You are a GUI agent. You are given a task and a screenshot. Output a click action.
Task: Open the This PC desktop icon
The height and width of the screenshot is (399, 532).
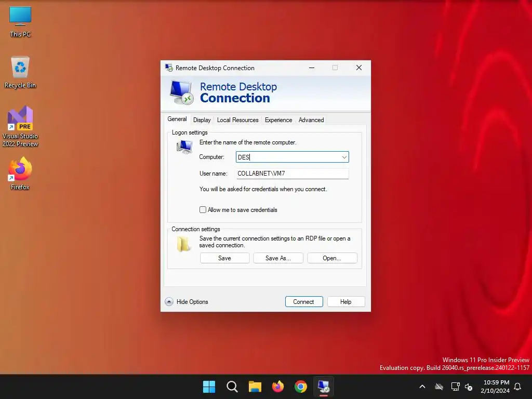tap(20, 22)
